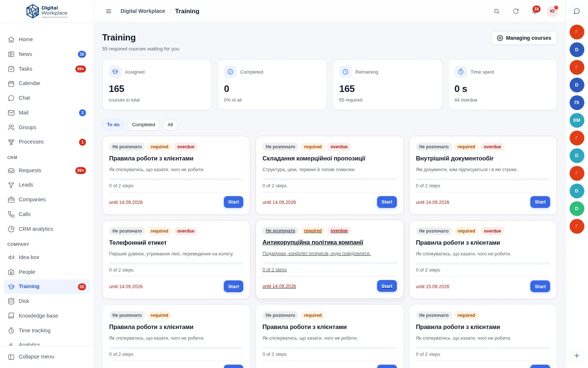Select the To do filter tab
The width and height of the screenshot is (588, 368).
coord(113,125)
